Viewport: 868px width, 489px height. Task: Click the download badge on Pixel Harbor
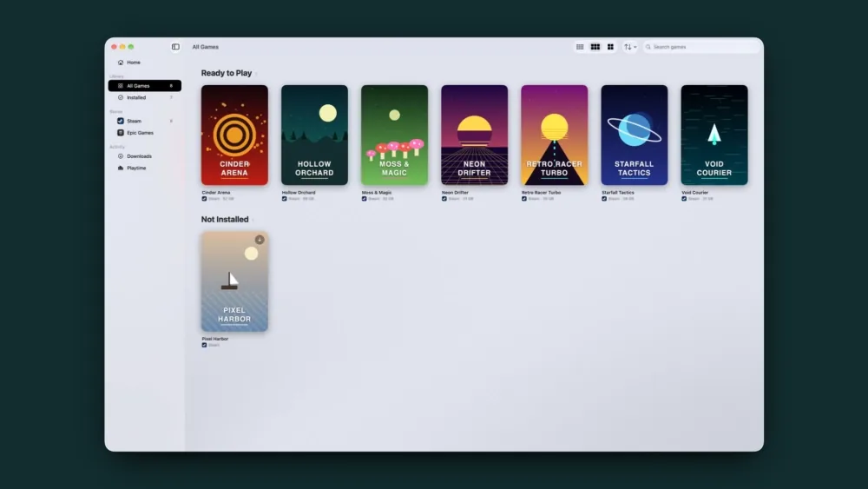[x=260, y=240]
